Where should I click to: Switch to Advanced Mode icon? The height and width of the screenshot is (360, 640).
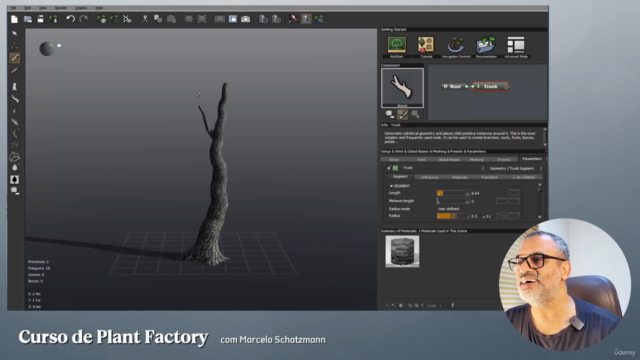[516, 45]
